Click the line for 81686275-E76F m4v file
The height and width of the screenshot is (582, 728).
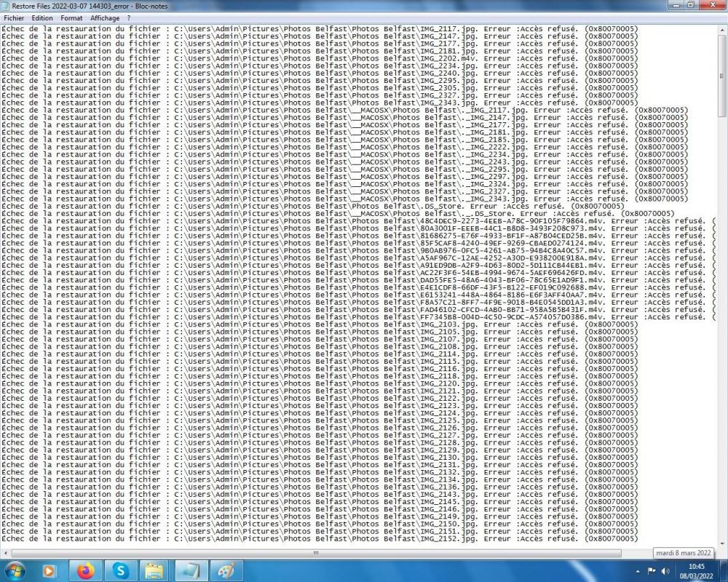click(x=359, y=236)
